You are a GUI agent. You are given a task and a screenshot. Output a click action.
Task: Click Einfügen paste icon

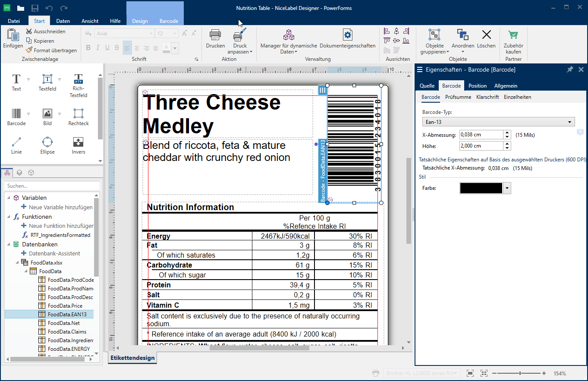[13, 35]
